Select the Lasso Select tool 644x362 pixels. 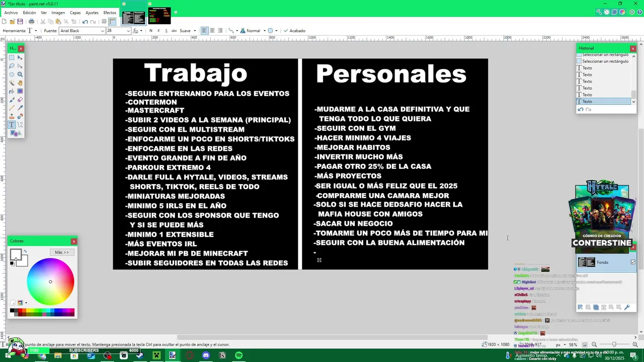pyautogui.click(x=12, y=66)
